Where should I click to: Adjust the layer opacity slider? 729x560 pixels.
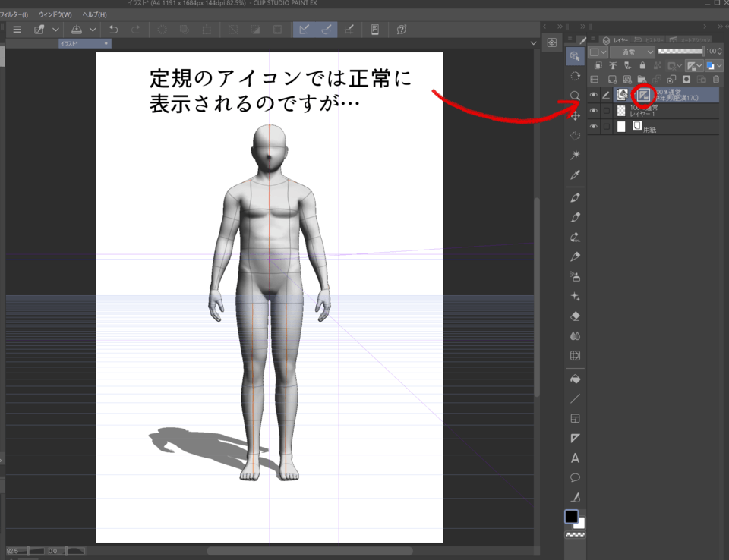(x=680, y=51)
